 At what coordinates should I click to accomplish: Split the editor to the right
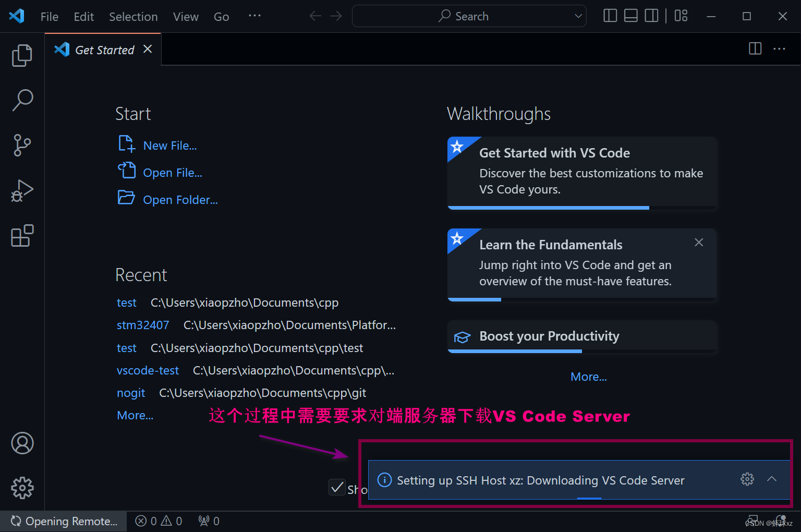pos(755,49)
